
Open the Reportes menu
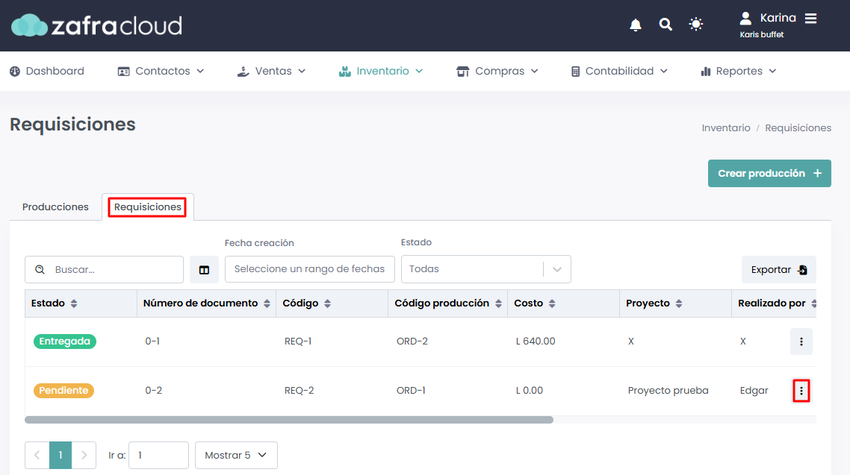(x=738, y=71)
